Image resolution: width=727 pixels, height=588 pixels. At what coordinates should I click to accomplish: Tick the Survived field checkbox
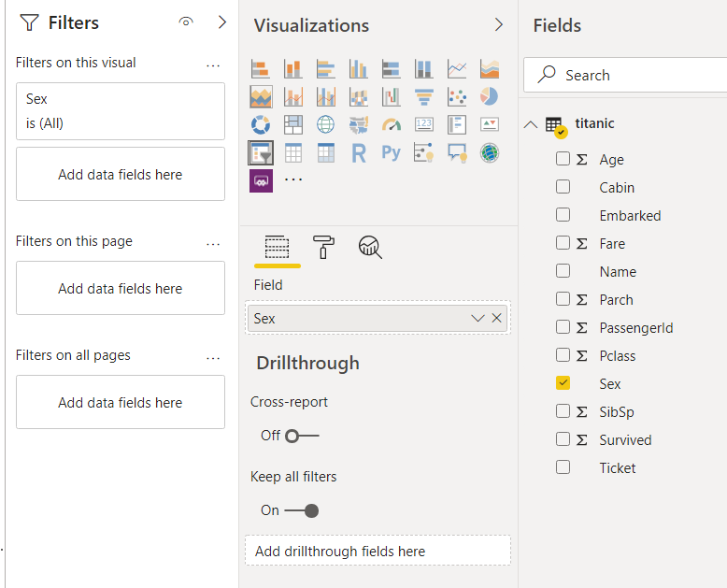tap(563, 439)
